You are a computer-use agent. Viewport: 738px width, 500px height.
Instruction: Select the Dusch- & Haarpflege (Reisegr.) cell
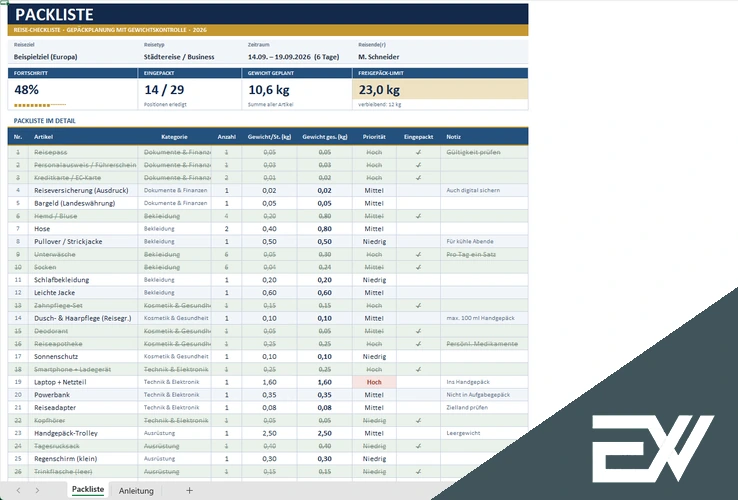pos(83,318)
